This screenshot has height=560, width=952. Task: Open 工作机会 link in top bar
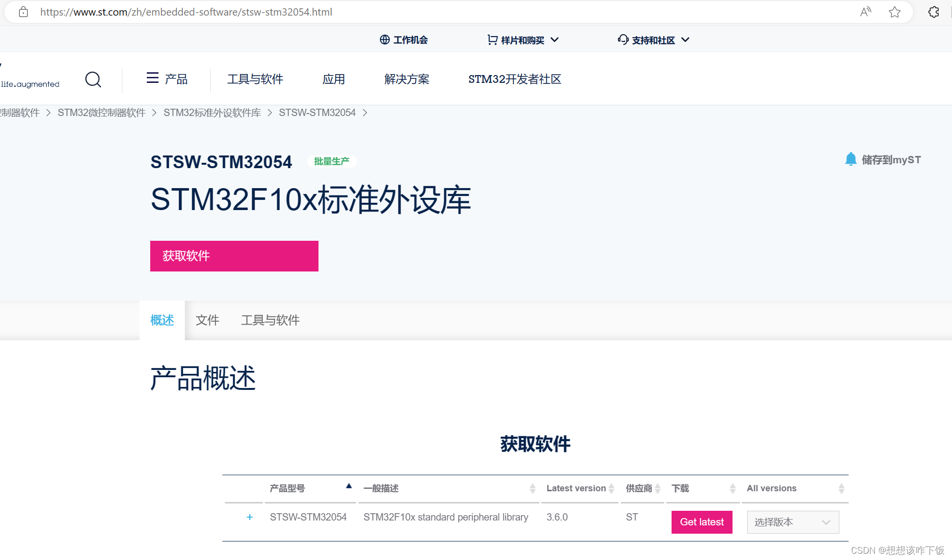point(411,40)
